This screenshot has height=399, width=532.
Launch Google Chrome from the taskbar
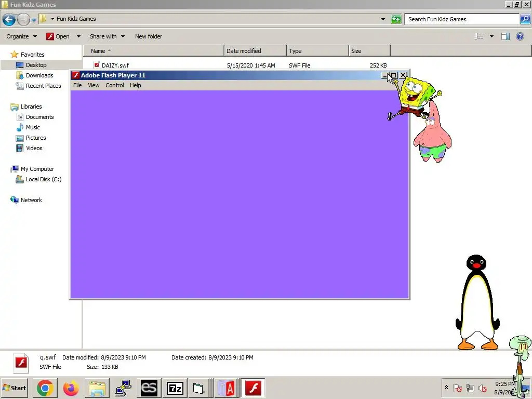[45, 388]
